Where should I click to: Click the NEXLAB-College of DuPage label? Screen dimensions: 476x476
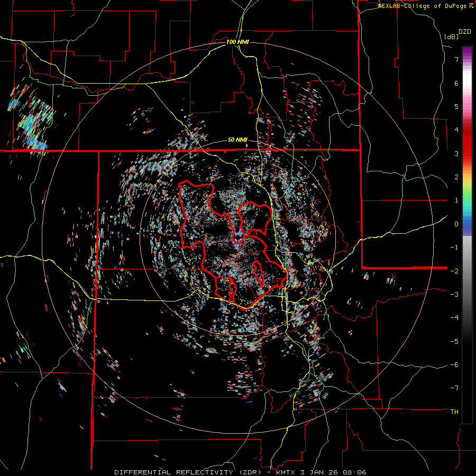[x=423, y=6]
